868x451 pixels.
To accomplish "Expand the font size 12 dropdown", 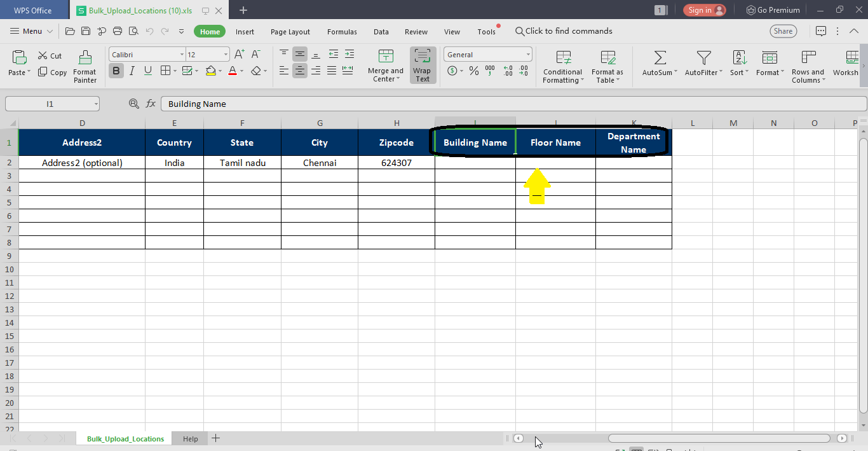I will [x=225, y=55].
